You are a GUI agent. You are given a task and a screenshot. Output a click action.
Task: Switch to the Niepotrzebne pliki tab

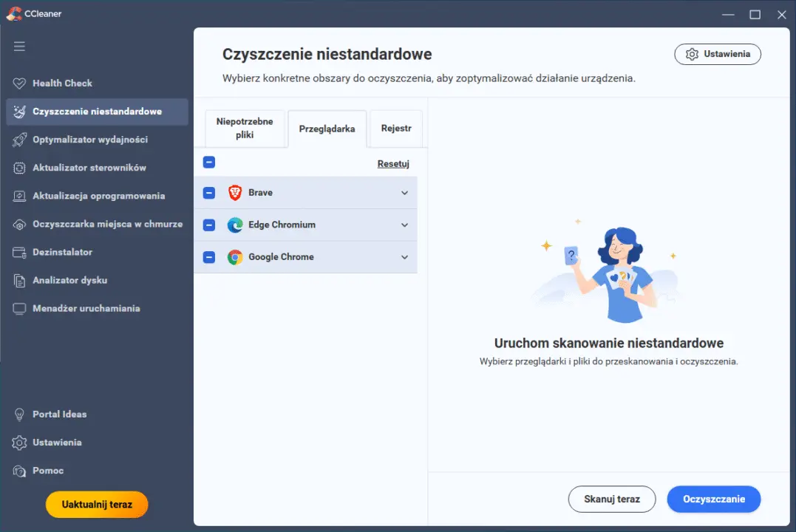tap(245, 129)
